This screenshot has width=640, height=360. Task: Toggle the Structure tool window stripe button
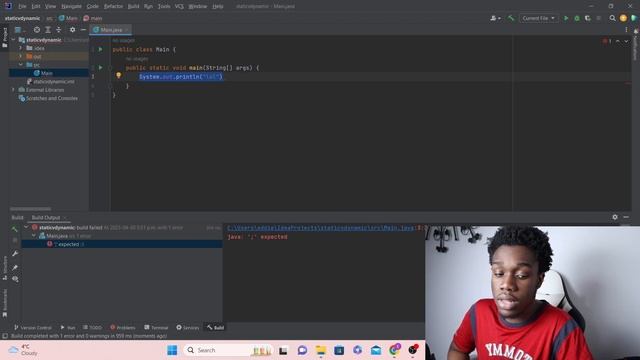click(4, 267)
